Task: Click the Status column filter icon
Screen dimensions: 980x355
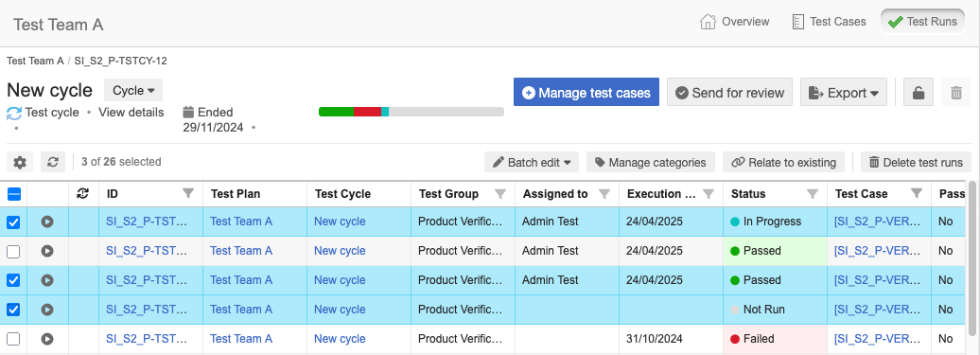Action: click(813, 194)
